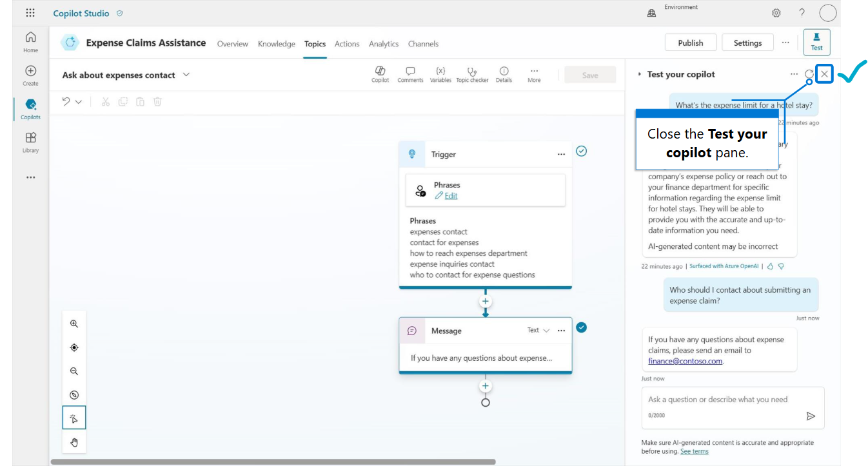The width and height of the screenshot is (868, 466).
Task: Edit the trigger Phrases
Action: tap(446, 196)
